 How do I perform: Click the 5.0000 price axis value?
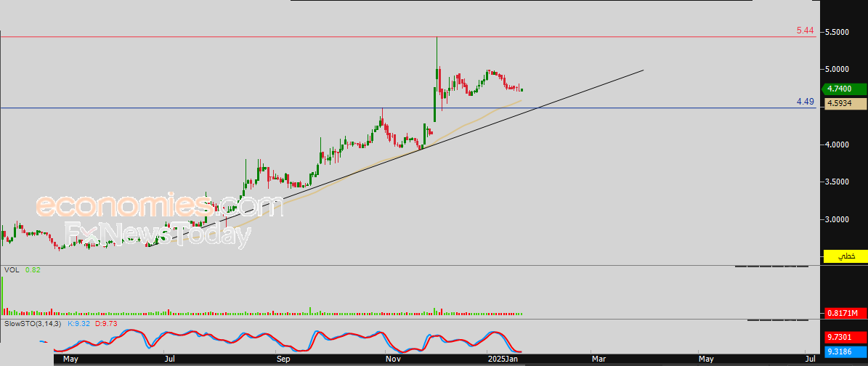coord(838,70)
